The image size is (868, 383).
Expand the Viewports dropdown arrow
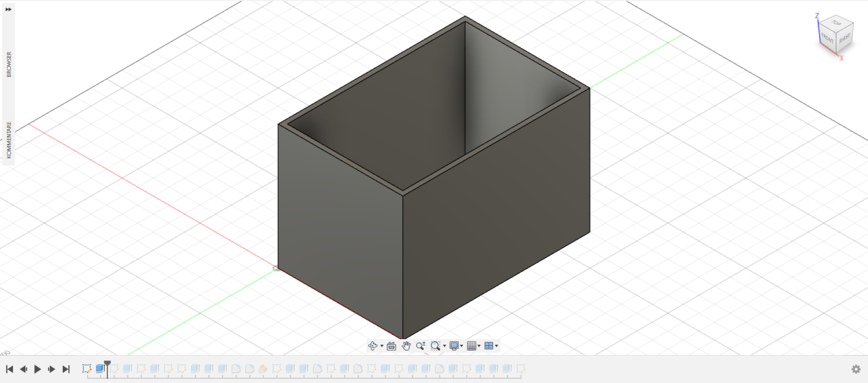[496, 346]
